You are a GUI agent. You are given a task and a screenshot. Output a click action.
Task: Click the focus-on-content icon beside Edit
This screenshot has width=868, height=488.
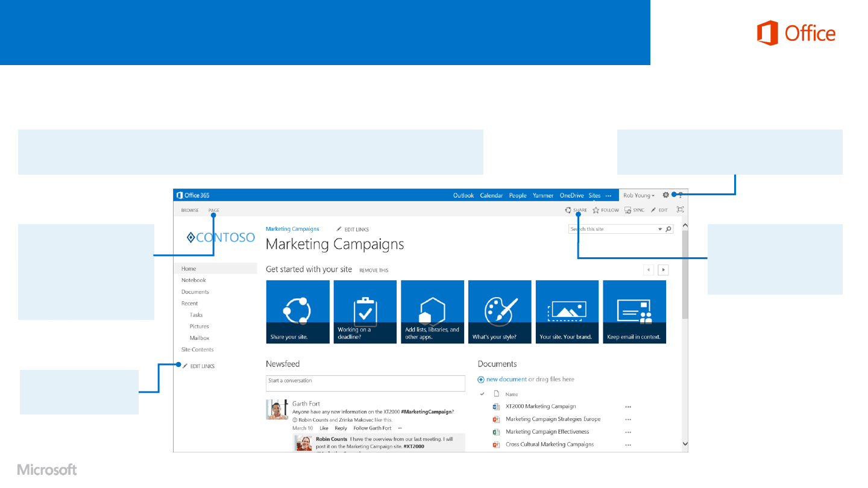point(680,210)
